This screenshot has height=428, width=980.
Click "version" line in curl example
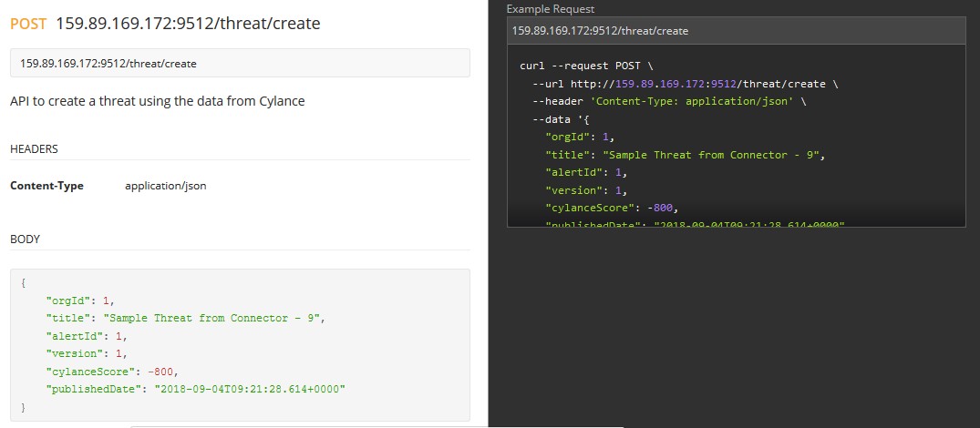point(586,190)
